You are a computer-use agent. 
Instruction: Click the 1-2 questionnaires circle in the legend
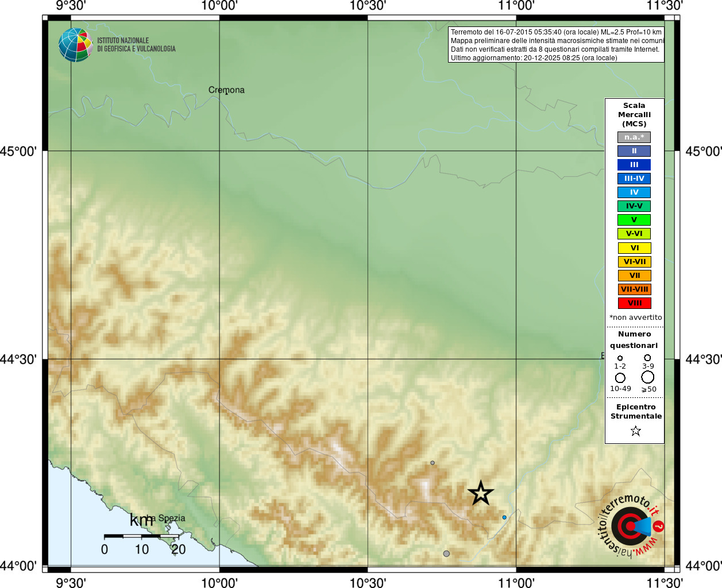(620, 358)
